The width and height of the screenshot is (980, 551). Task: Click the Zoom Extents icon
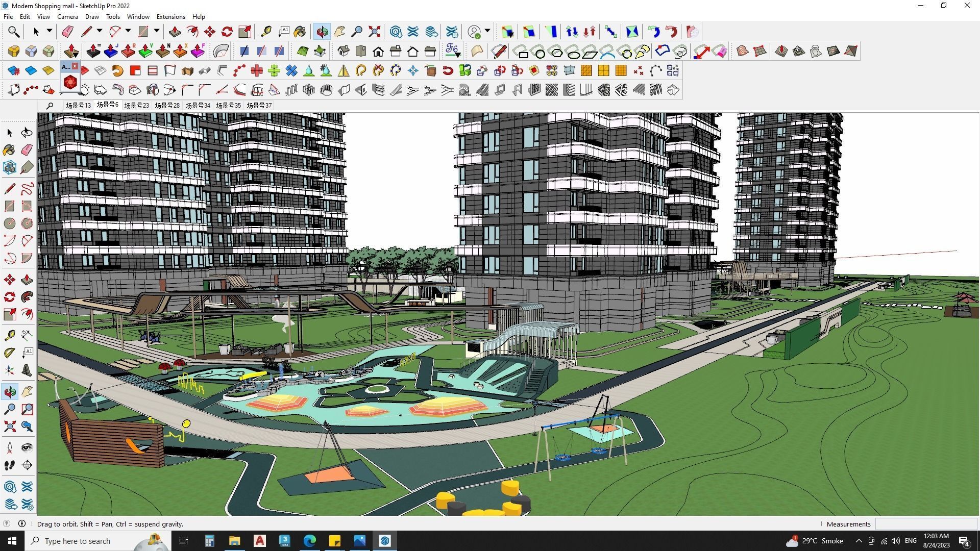(x=373, y=31)
